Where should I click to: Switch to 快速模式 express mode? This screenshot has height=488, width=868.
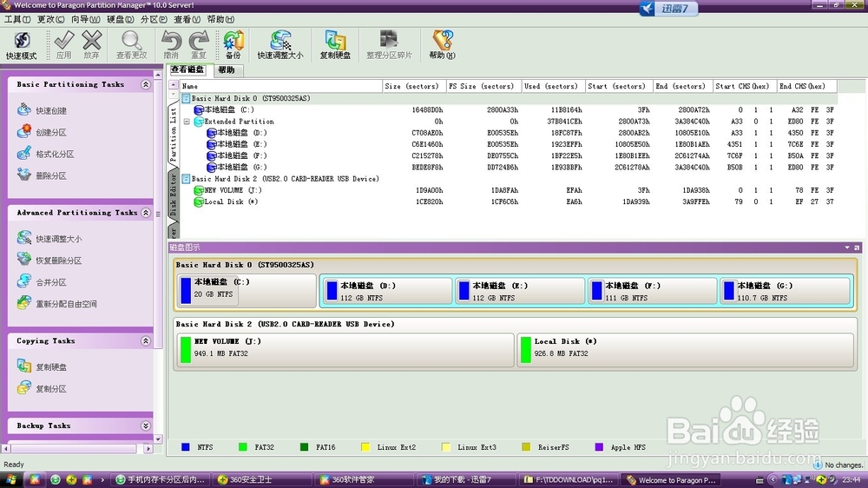click(x=22, y=45)
